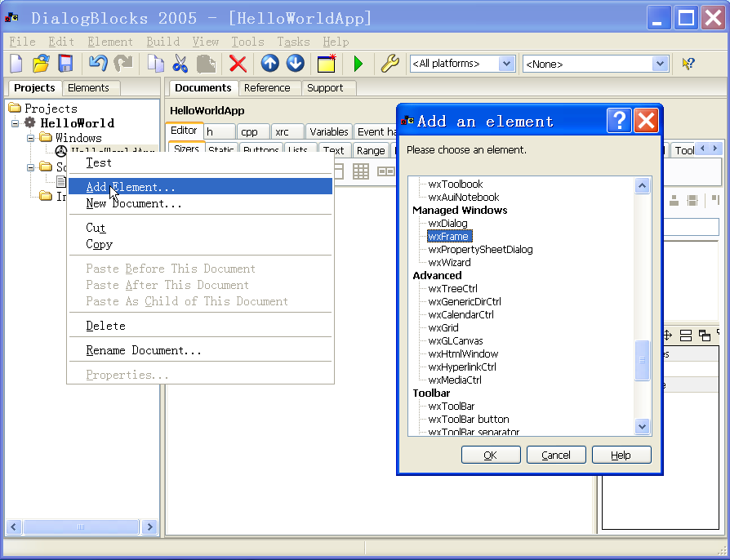The image size is (730, 560).
Task: Click the Undo arrow icon
Action: click(98, 64)
